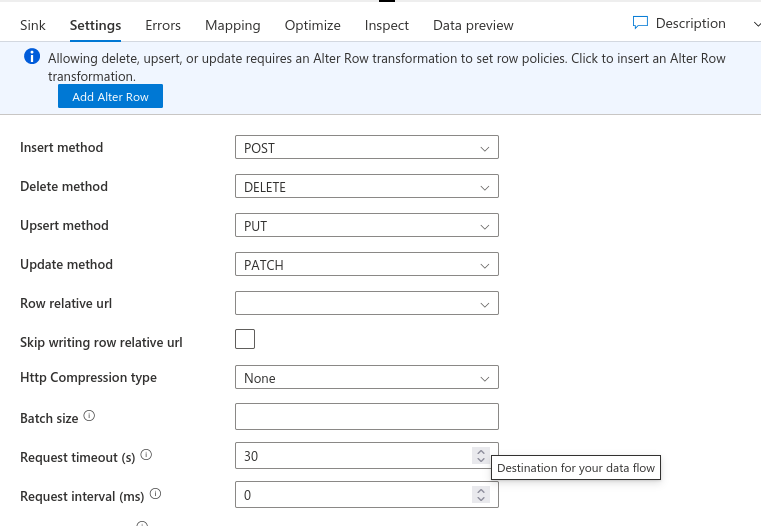Switch to the Errors tab

pos(163,25)
